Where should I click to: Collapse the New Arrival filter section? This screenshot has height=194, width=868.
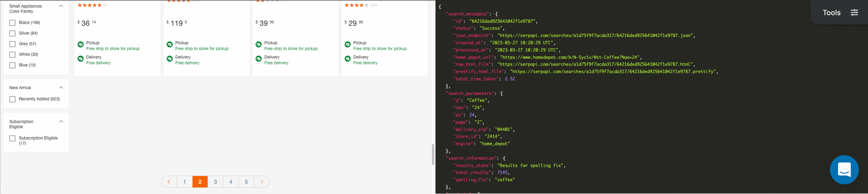[61, 87]
